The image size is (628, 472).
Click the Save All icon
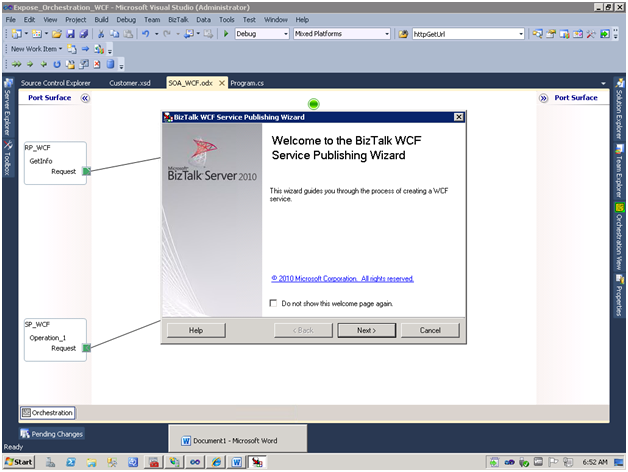point(84,34)
